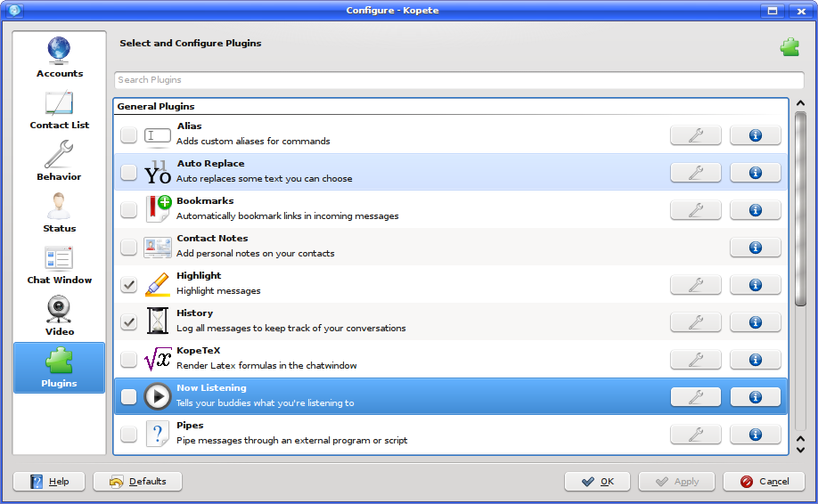Show info about the Highlight plugin
This screenshot has width=818, height=504.
[x=756, y=285]
